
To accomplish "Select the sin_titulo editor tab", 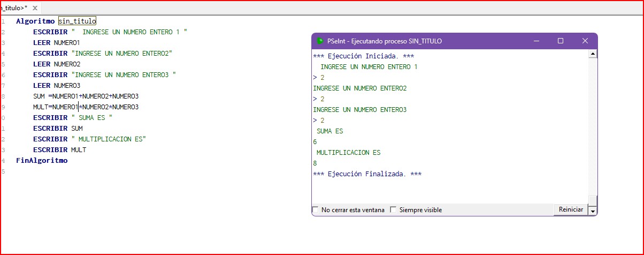I will click(x=13, y=9).
